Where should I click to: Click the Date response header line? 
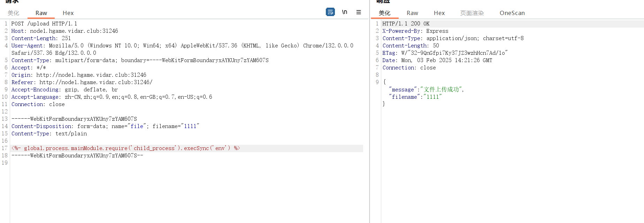pyautogui.click(x=437, y=60)
